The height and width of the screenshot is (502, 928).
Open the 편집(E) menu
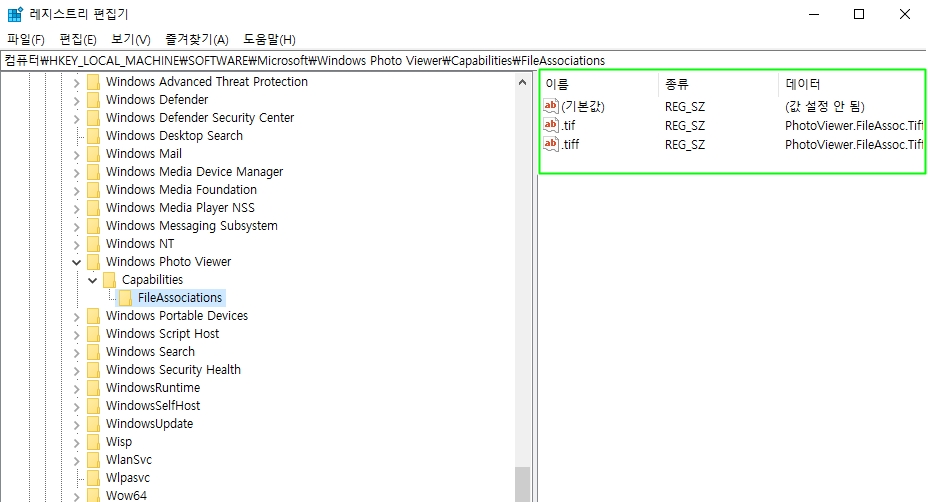click(x=78, y=40)
